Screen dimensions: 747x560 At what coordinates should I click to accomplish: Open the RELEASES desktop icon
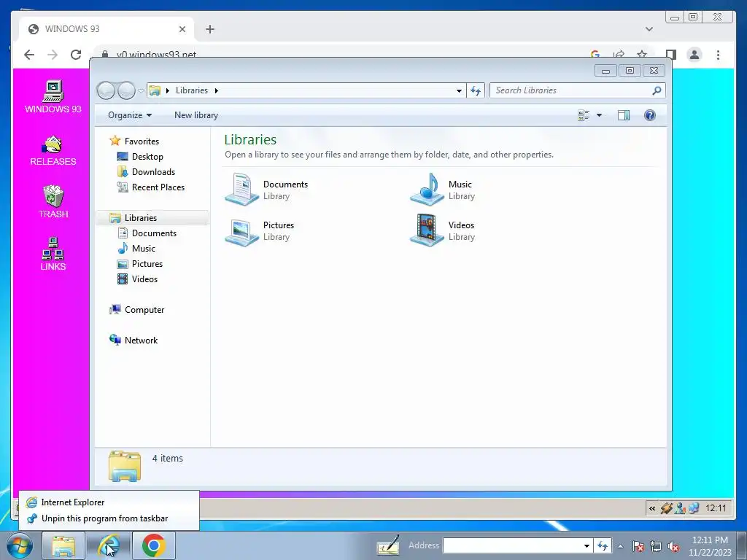[x=53, y=150]
